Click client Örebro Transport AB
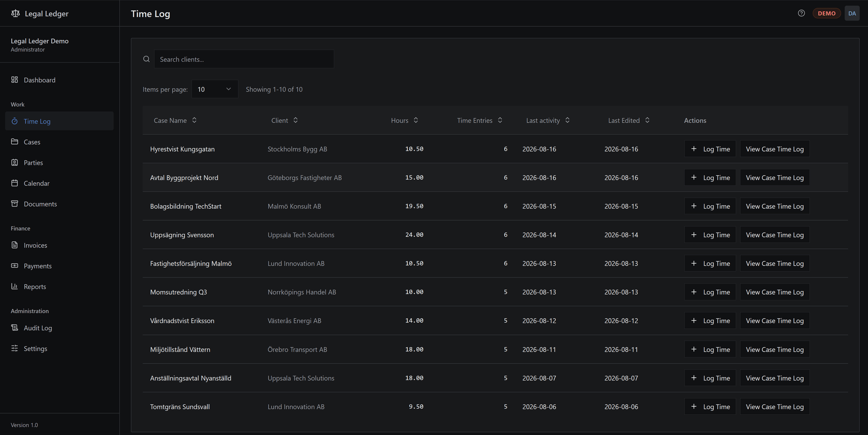Viewport: 868px width, 435px height. (297, 349)
